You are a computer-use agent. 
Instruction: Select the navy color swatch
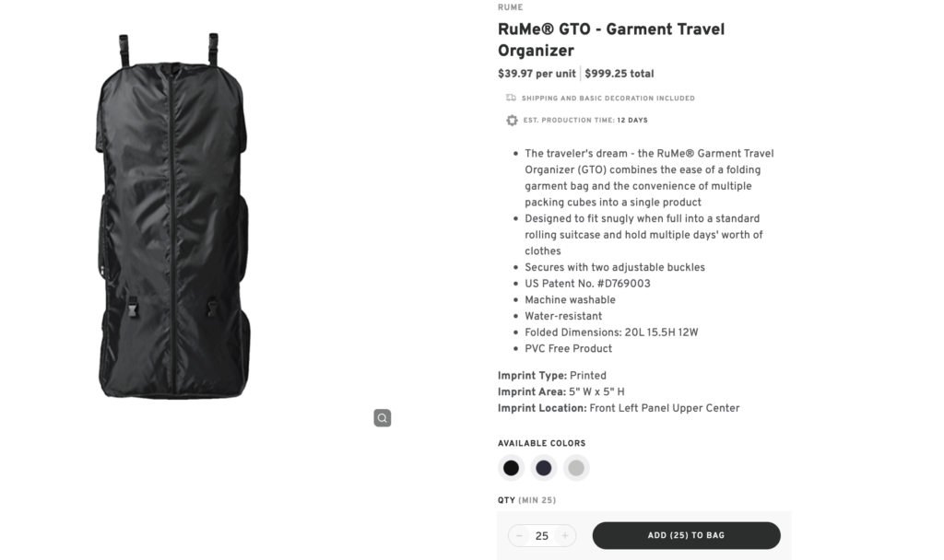coord(544,468)
